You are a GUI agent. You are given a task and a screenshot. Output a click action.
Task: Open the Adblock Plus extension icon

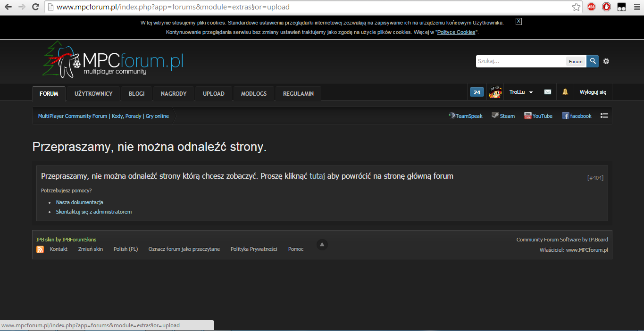point(591,7)
